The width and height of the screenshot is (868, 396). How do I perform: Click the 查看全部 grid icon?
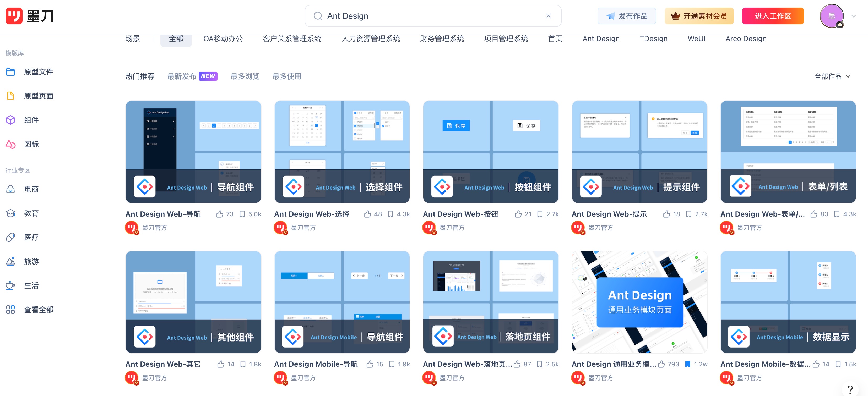click(x=10, y=310)
